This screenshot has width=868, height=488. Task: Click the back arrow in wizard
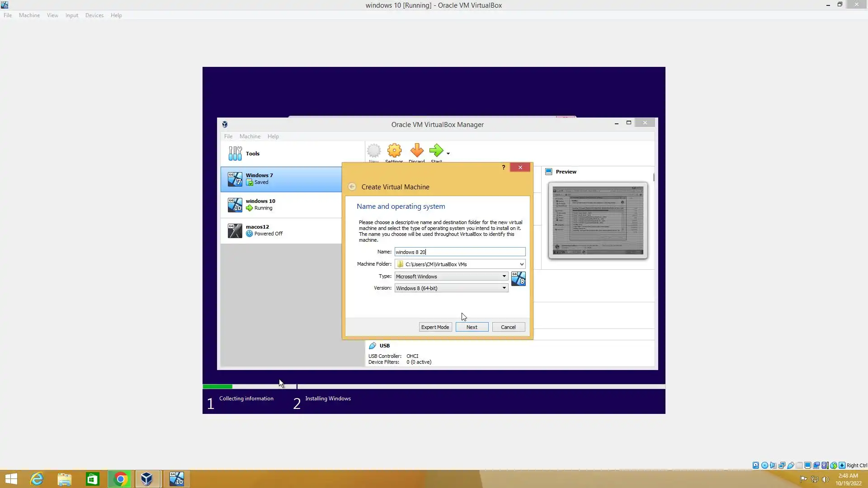[352, 187]
